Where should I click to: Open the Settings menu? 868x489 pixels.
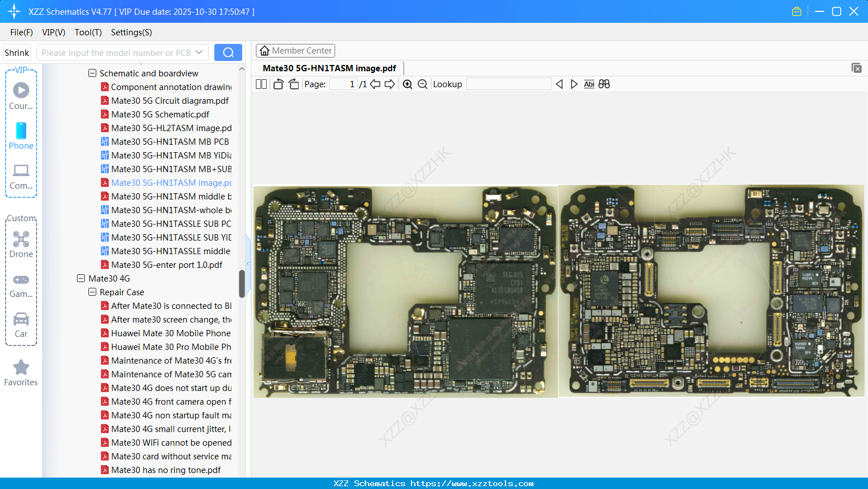pyautogui.click(x=132, y=32)
